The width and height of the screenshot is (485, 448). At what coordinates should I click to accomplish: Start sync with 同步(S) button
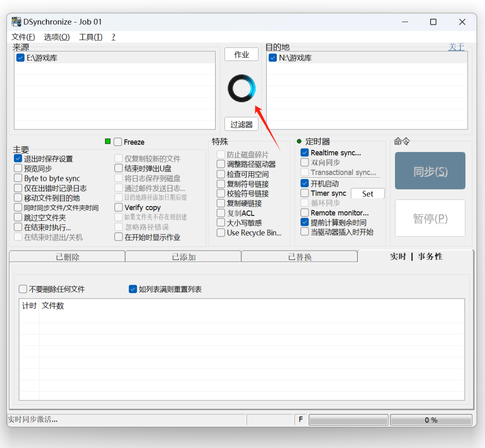point(430,171)
